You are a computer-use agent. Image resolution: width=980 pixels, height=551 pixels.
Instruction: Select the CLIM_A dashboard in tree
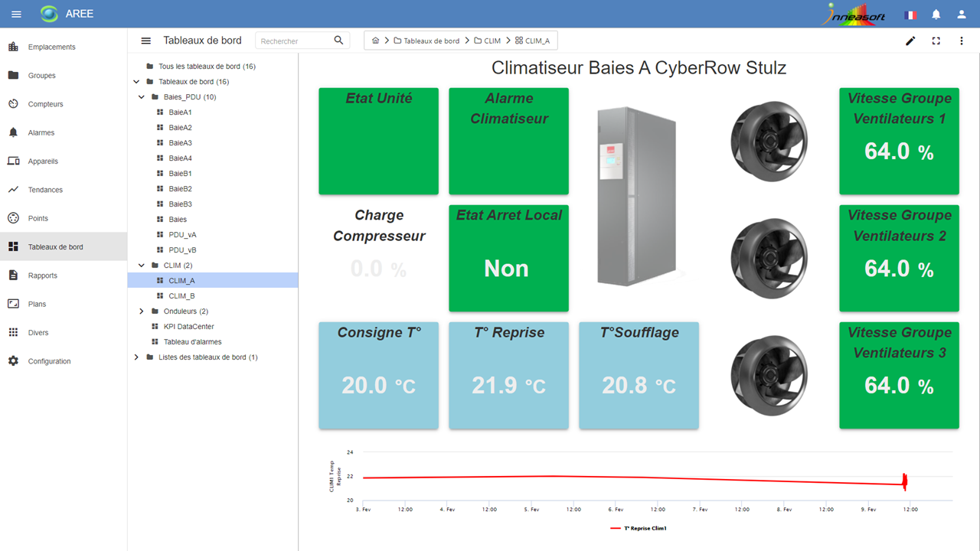click(213, 281)
